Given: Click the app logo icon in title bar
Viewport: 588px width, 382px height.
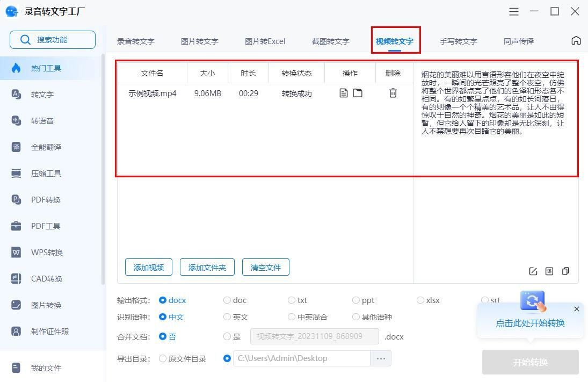Looking at the screenshot, I should (12, 11).
